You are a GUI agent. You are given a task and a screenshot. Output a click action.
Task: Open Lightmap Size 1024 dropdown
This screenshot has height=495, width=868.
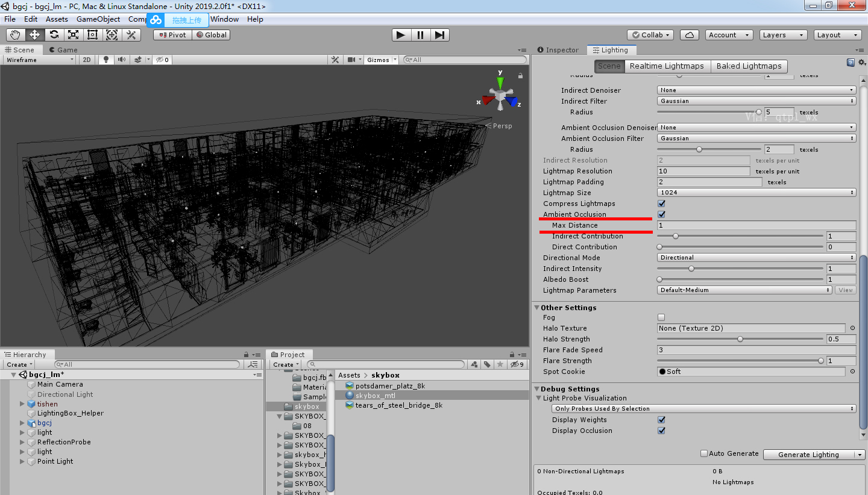756,193
